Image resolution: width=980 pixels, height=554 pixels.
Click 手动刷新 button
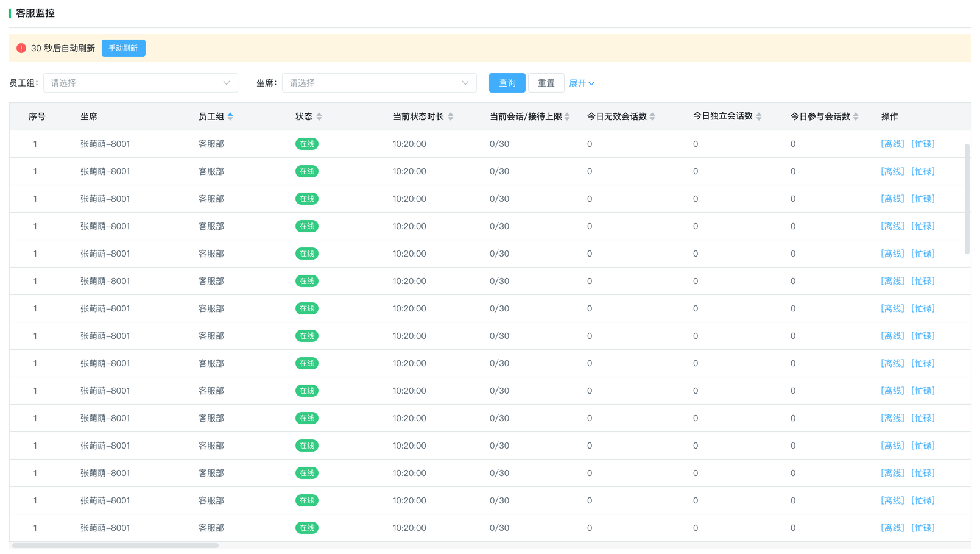tap(124, 48)
